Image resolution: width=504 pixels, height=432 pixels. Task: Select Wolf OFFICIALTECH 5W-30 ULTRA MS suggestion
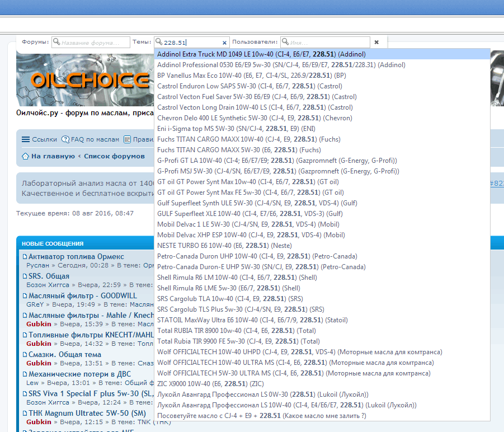tap(322, 372)
